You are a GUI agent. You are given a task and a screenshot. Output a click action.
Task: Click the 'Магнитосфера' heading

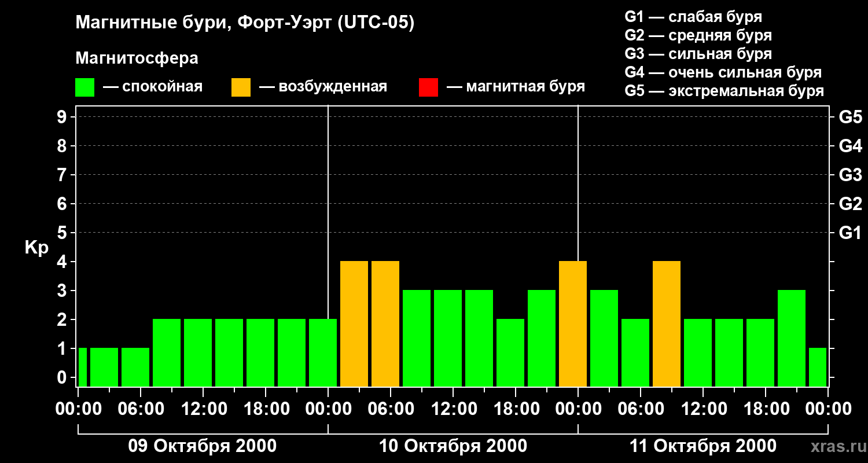coord(137,58)
